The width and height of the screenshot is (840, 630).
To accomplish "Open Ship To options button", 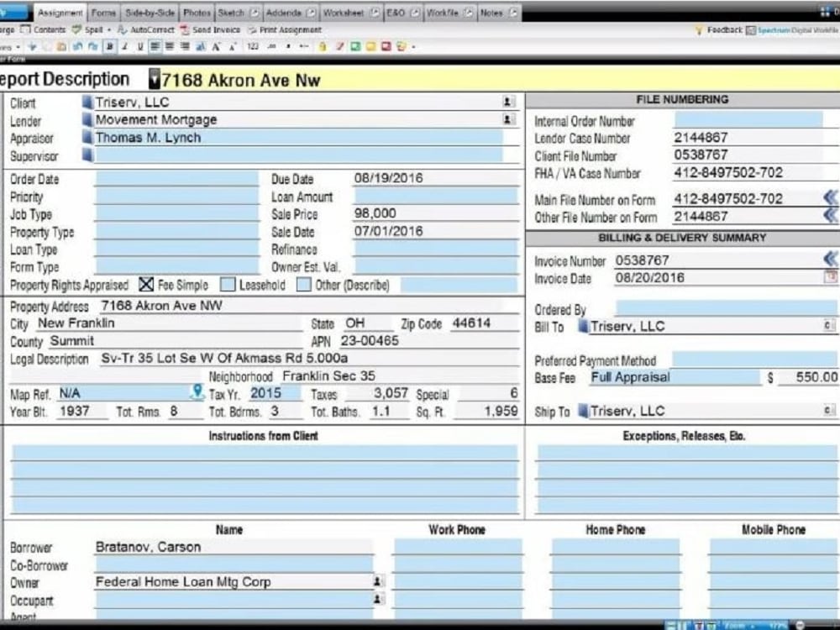I will tap(828, 410).
